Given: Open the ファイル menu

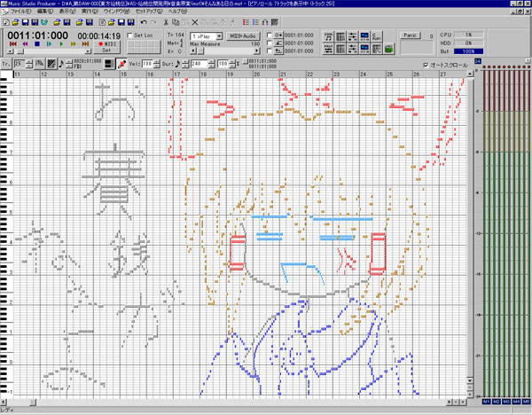Looking at the screenshot, I should 21,12.
